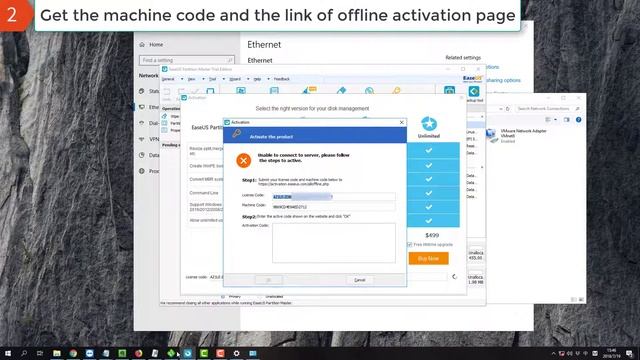Open the change-view dropdown arrow in Network Connections
Viewport: 640px width, 360px height.
coord(556,120)
